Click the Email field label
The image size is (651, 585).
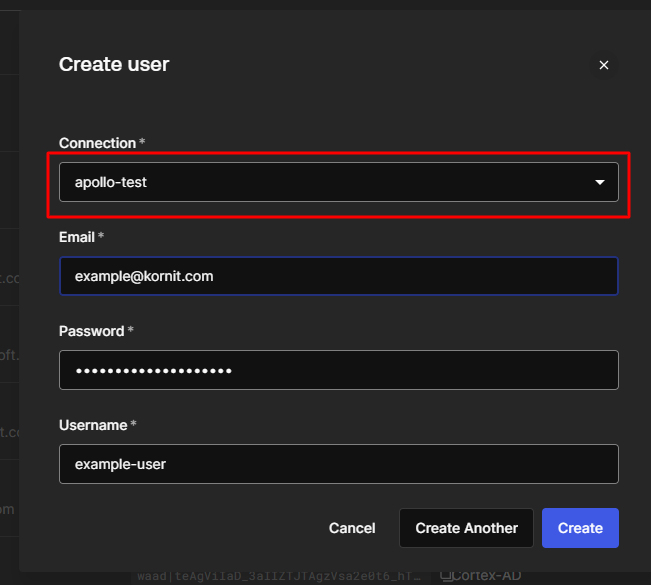77,237
